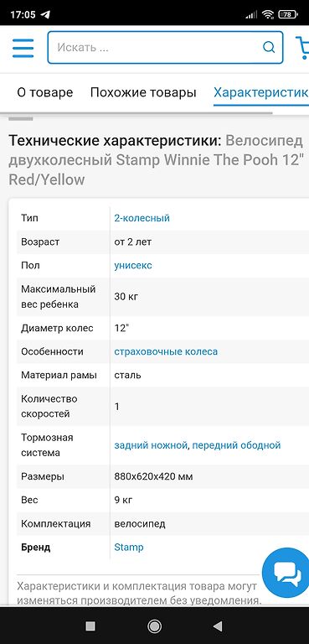Image resolution: width=309 pixels, height=644 pixels.
Task: Switch to the "Похожие товары" tab
Action: [143, 92]
